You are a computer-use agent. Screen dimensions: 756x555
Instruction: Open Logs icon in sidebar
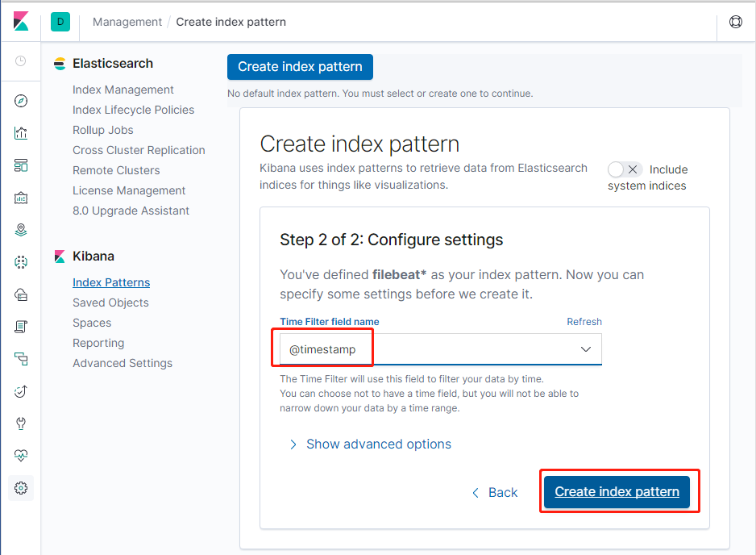coord(21,327)
